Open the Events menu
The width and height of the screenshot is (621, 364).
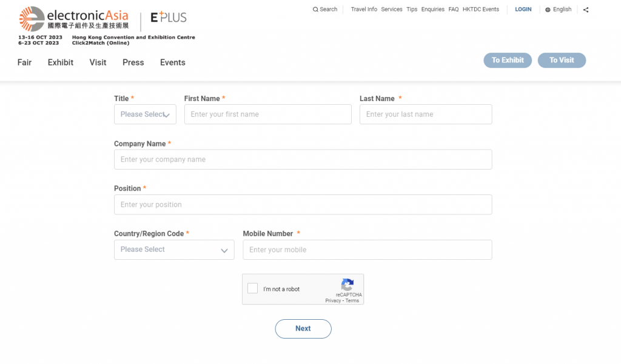173,62
